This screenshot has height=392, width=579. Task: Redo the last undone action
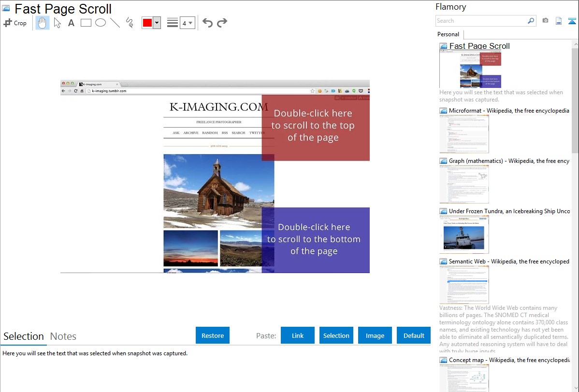click(222, 23)
